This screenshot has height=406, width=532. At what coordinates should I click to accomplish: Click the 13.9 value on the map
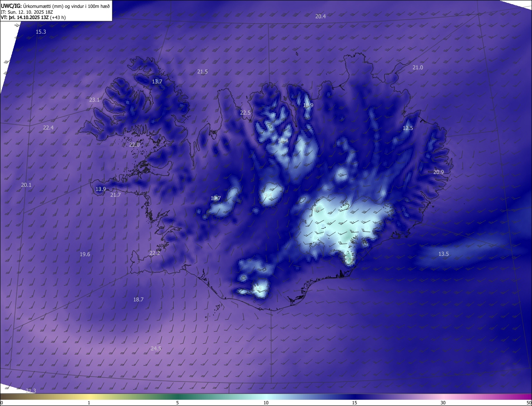coord(101,189)
